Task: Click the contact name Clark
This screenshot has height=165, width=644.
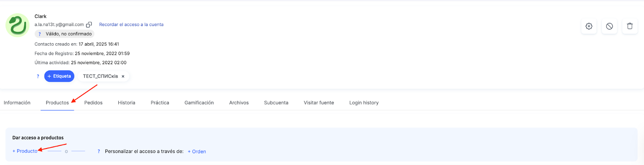Action: [41, 17]
